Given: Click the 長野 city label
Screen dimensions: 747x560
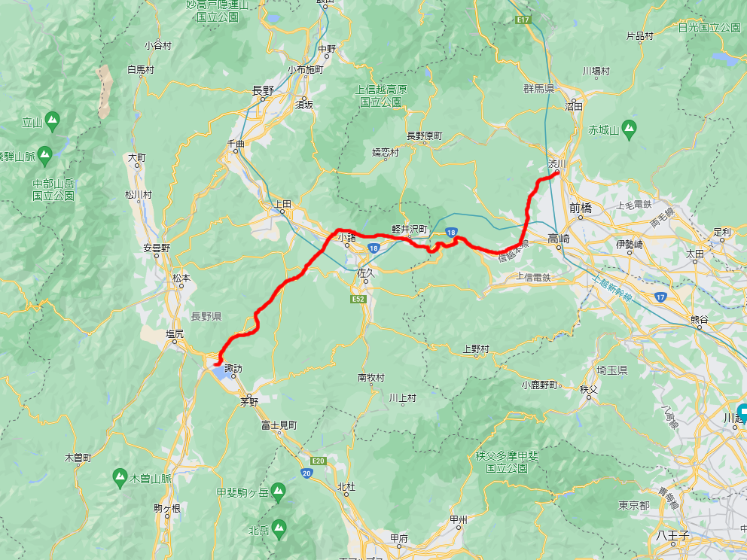Looking at the screenshot, I should pos(263,90).
